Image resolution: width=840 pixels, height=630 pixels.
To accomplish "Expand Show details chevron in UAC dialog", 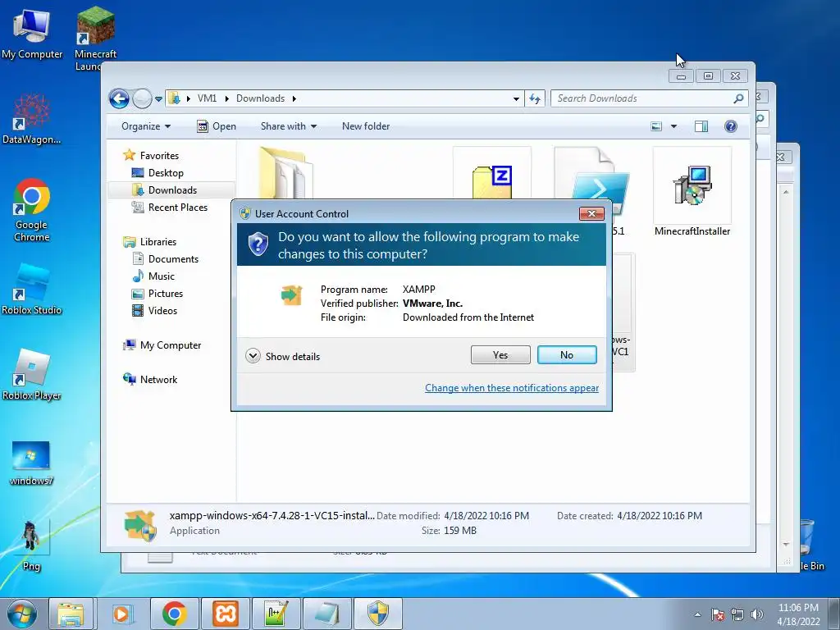I will tap(253, 356).
